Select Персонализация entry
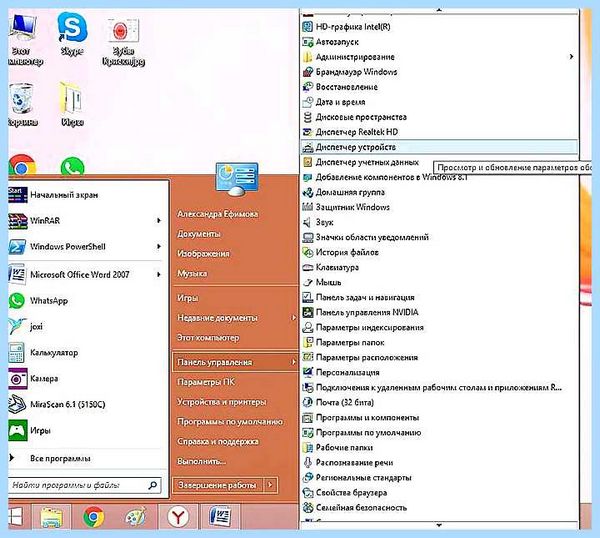 pyautogui.click(x=347, y=372)
